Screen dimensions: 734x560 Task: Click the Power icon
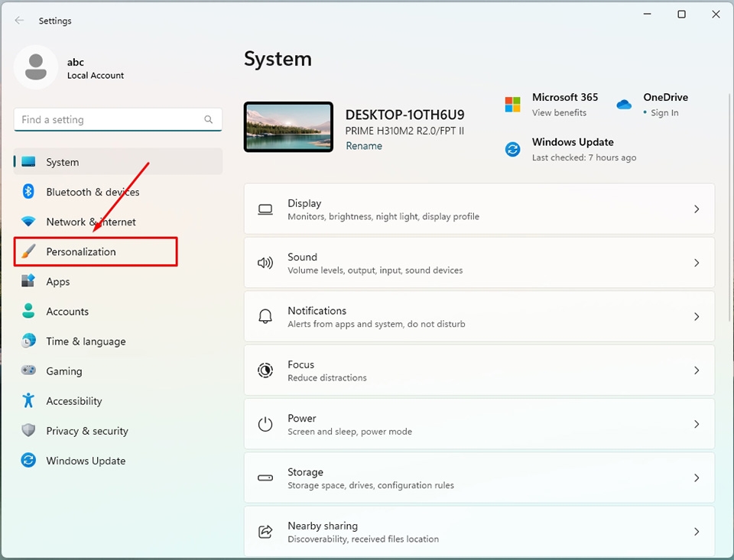point(265,424)
